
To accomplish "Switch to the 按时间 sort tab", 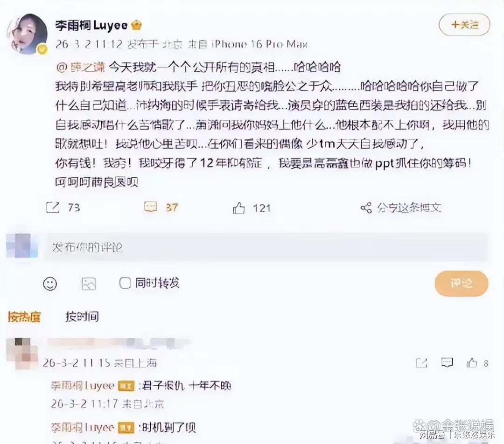I will [82, 317].
